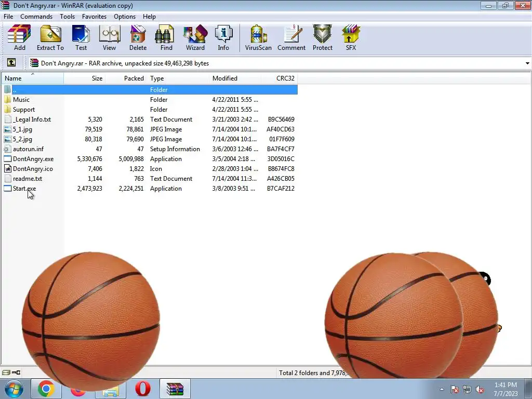Click the status bar drive icon
The image size is (532, 399).
click(x=6, y=372)
